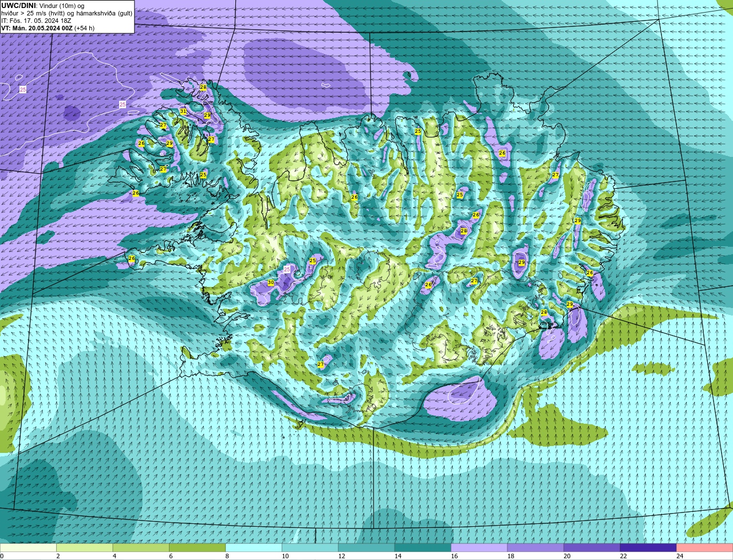733x560 pixels.
Task: Click the 2–4 m/s light green legend swatch
Action: [85, 548]
